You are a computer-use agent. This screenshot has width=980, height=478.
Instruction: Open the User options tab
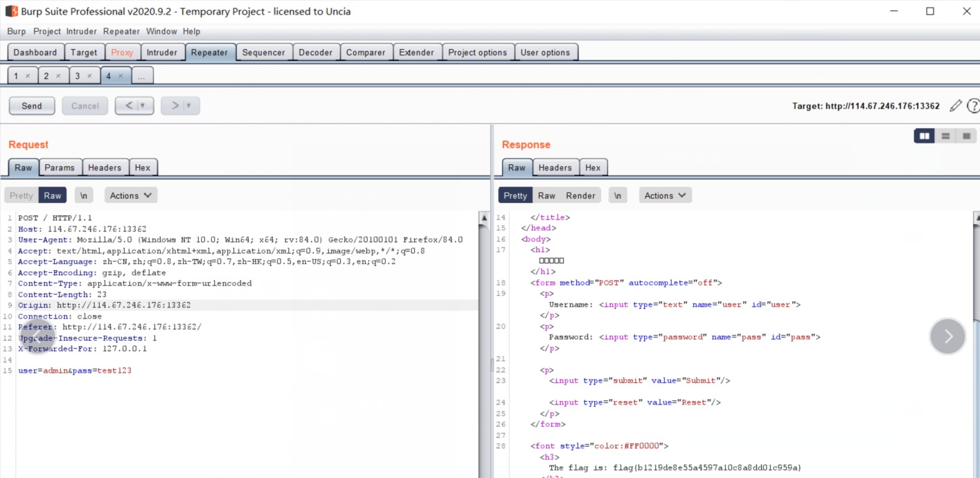[x=545, y=52]
